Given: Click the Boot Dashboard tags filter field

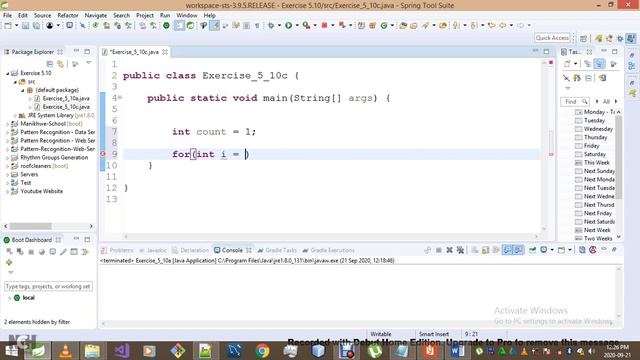Looking at the screenshot, I should click(x=48, y=287).
